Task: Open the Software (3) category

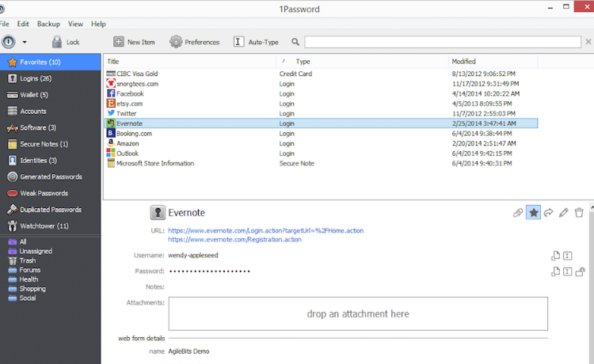Action: tap(51, 127)
